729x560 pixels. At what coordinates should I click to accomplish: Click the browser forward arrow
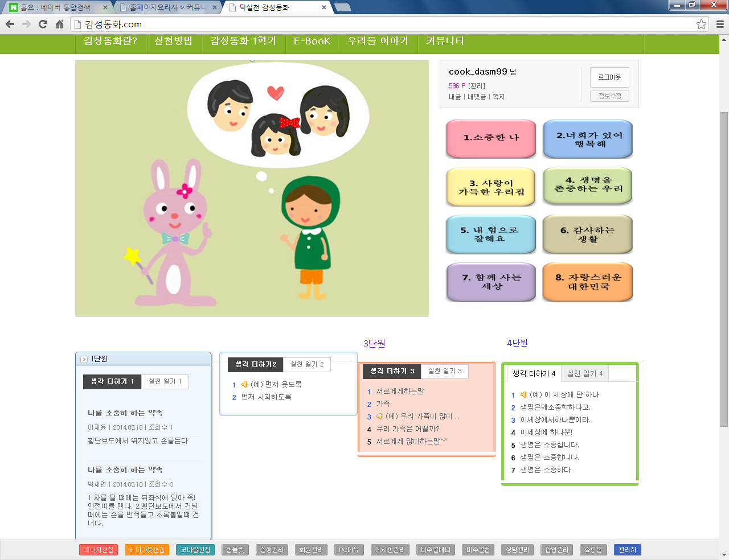(26, 24)
